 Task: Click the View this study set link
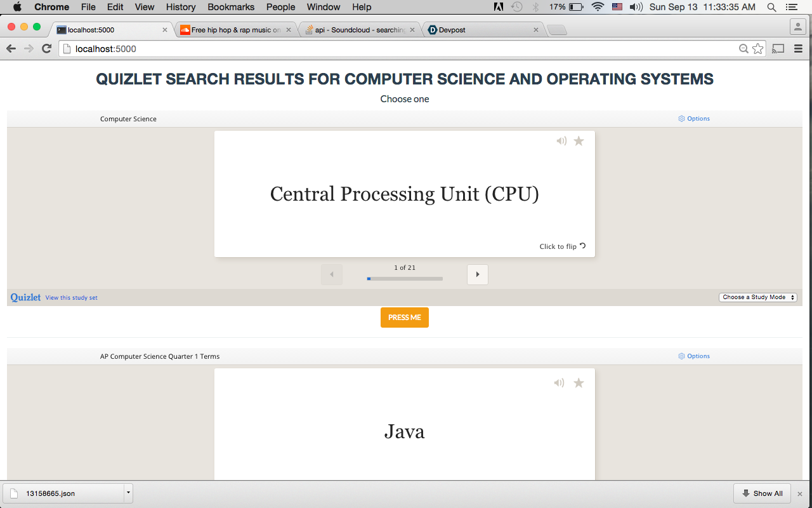click(72, 298)
